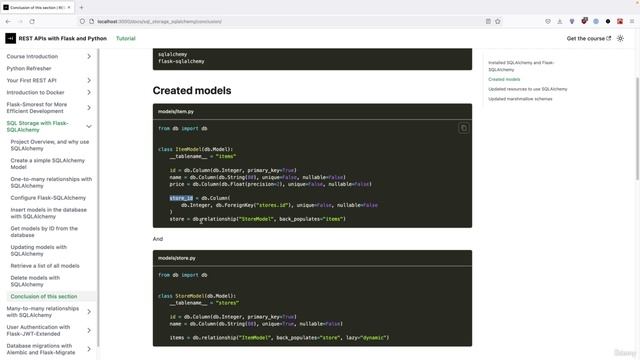Open Retrieve a list of all models
The height and width of the screenshot is (360, 640).
coord(45,266)
